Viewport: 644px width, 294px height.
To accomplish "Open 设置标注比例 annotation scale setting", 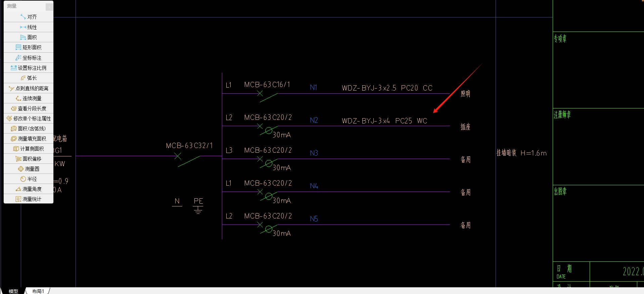I will [x=29, y=68].
